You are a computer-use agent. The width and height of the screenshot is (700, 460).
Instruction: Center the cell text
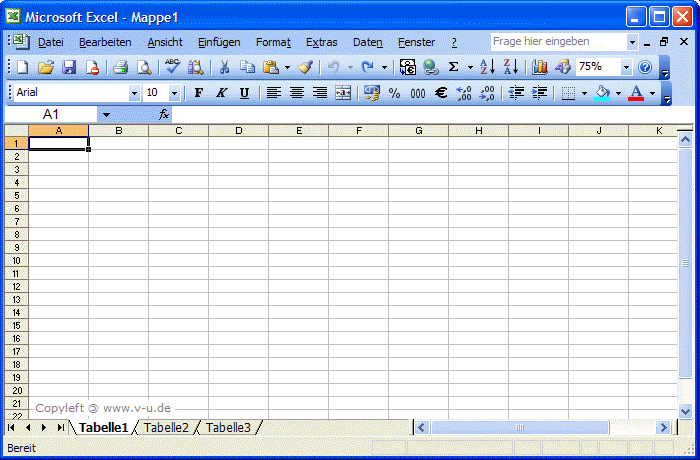click(297, 93)
